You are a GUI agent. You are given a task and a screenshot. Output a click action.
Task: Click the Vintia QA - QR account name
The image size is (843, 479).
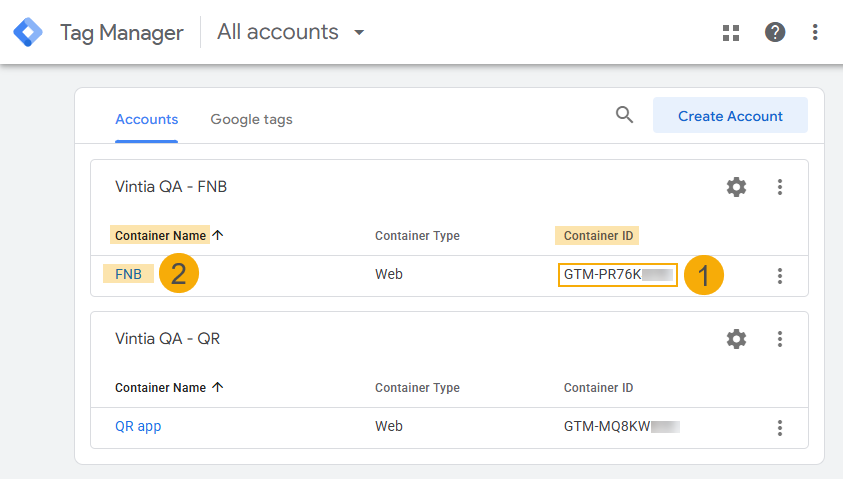point(167,339)
